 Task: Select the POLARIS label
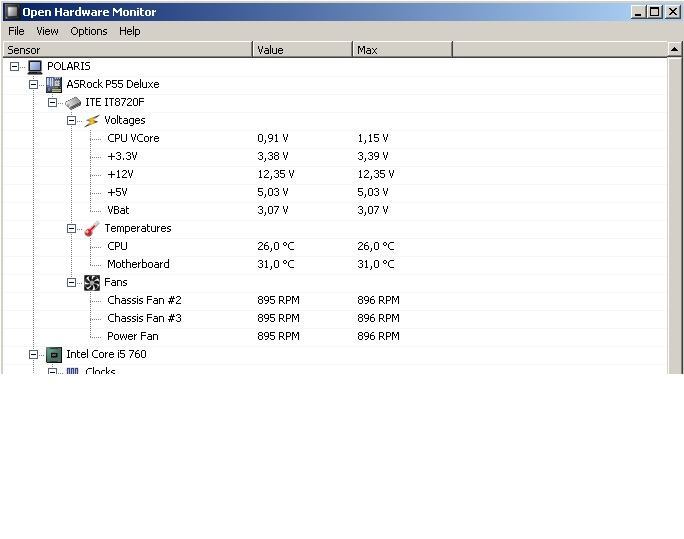point(69,66)
